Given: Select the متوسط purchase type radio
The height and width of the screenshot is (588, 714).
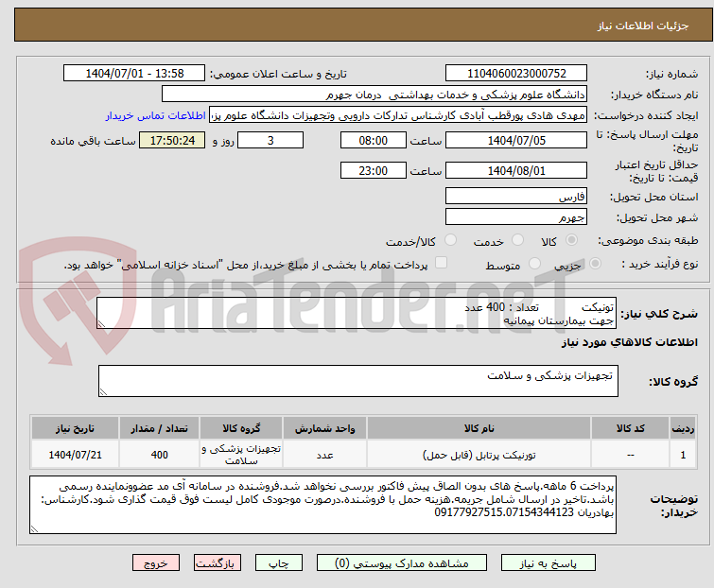Looking at the screenshot, I should [x=534, y=264].
